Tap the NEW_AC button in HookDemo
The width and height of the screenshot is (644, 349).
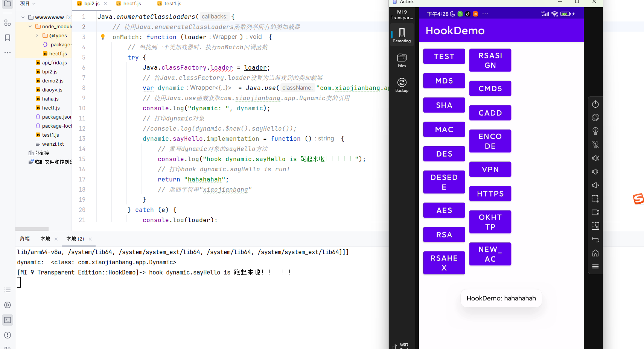click(490, 254)
